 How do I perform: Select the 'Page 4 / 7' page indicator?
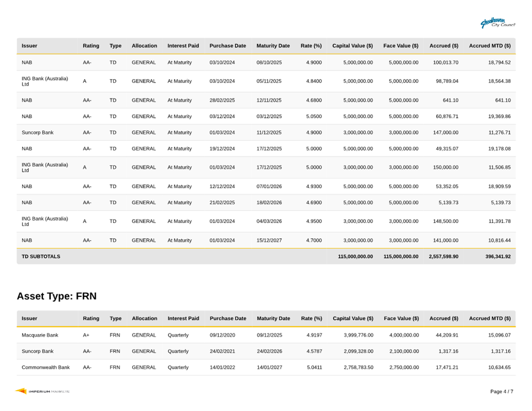tap(502, 391)
